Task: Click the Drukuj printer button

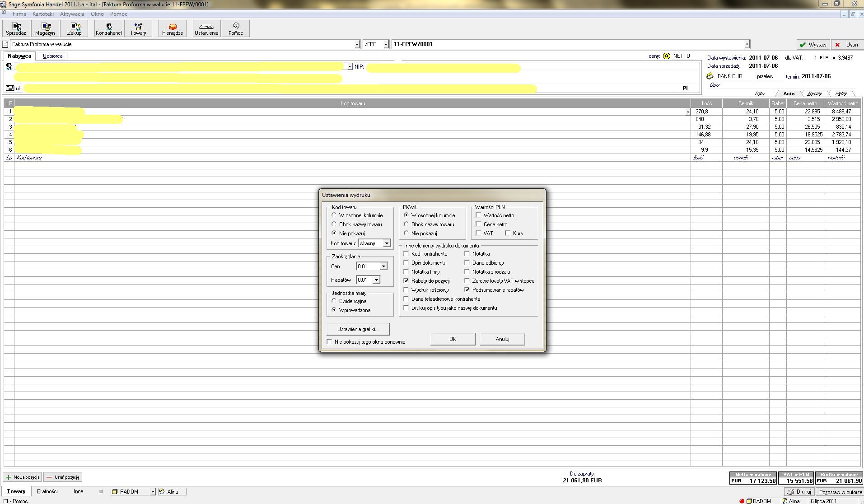Action: point(799,492)
